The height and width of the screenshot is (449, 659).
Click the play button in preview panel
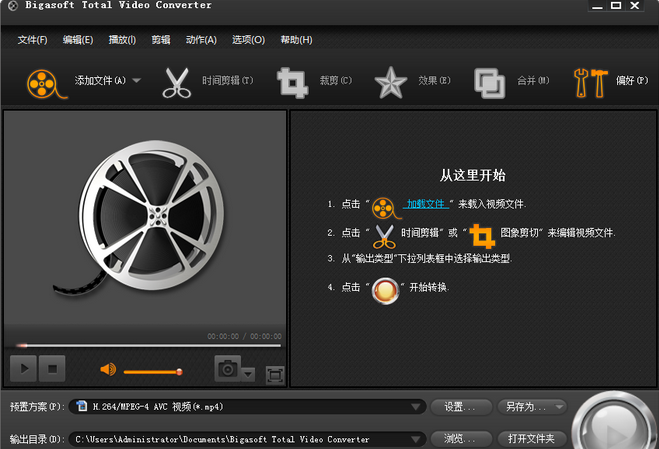[x=24, y=369]
